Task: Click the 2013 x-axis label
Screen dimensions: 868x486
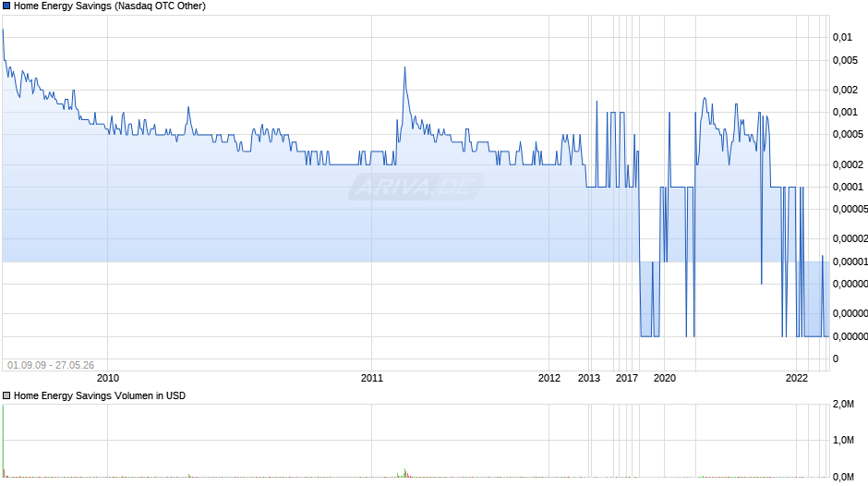Action: click(x=589, y=378)
